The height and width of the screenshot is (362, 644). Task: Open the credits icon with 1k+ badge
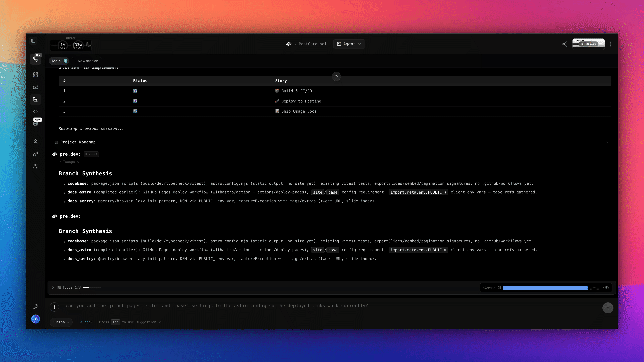[x=36, y=59]
